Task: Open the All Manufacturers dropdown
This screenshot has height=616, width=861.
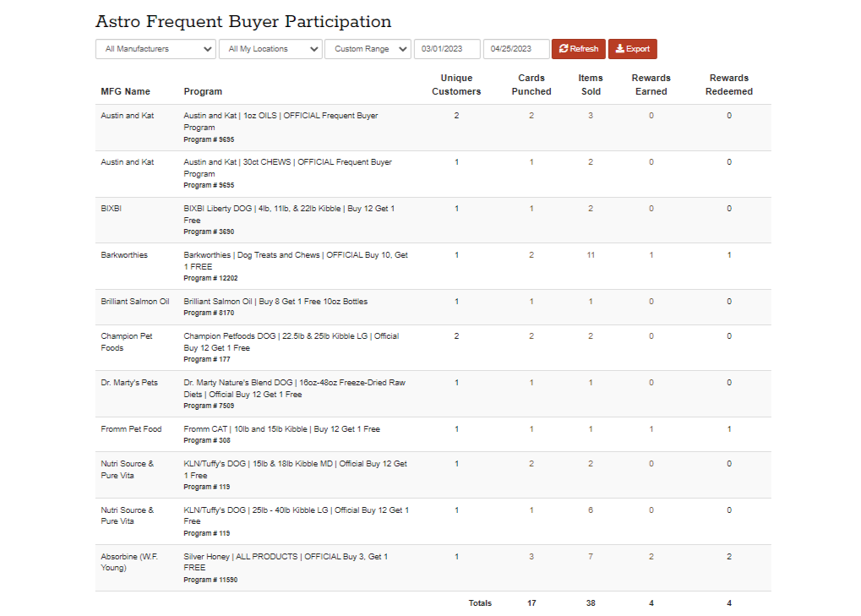Action: coord(155,49)
